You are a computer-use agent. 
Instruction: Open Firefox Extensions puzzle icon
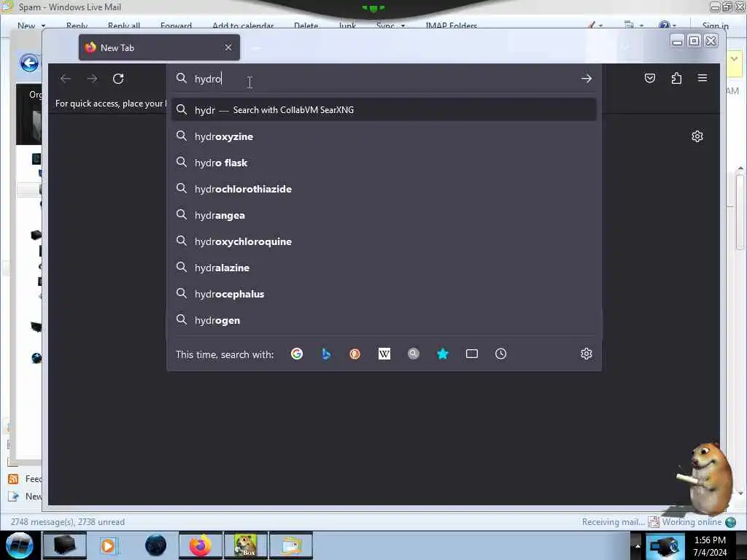(676, 78)
